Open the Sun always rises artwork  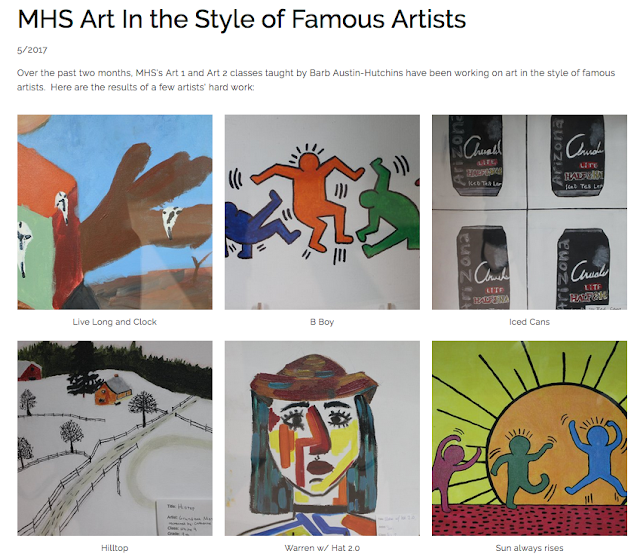[x=529, y=438]
